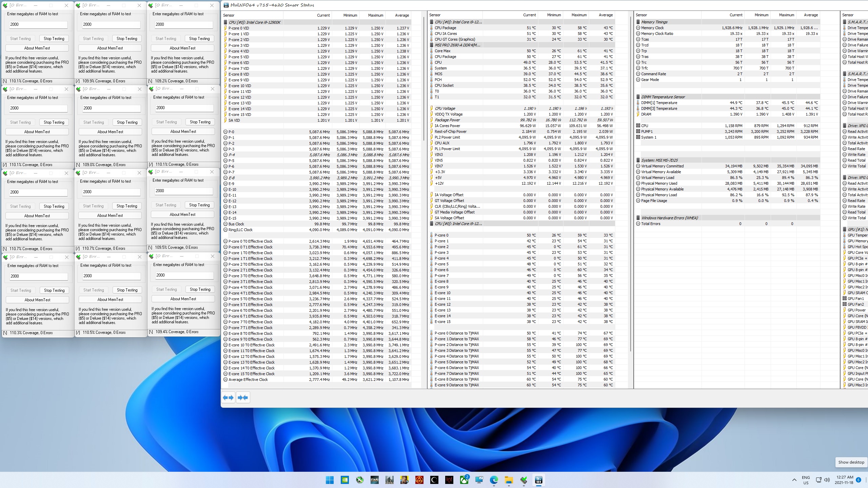The height and width of the screenshot is (488, 868).
Task: Open the volume speaker tray icon
Action: [827, 480]
